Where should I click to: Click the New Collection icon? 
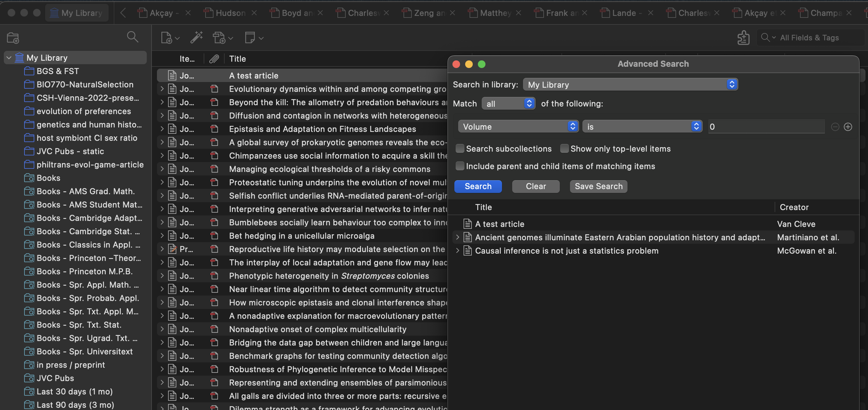[x=13, y=38]
